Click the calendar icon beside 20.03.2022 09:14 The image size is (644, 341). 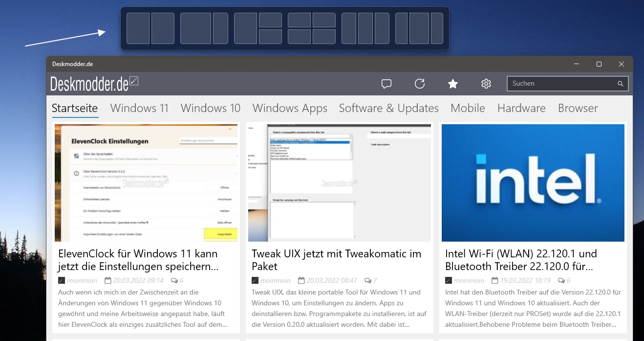pos(107,281)
